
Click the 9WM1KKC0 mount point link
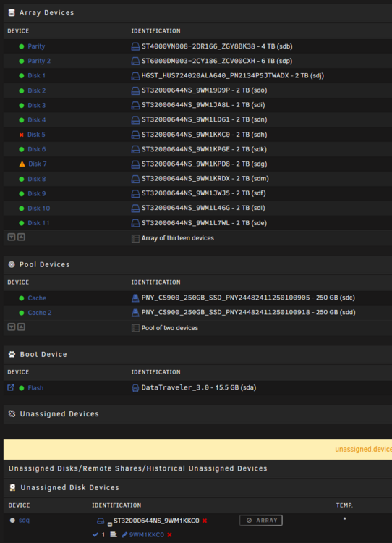click(147, 535)
